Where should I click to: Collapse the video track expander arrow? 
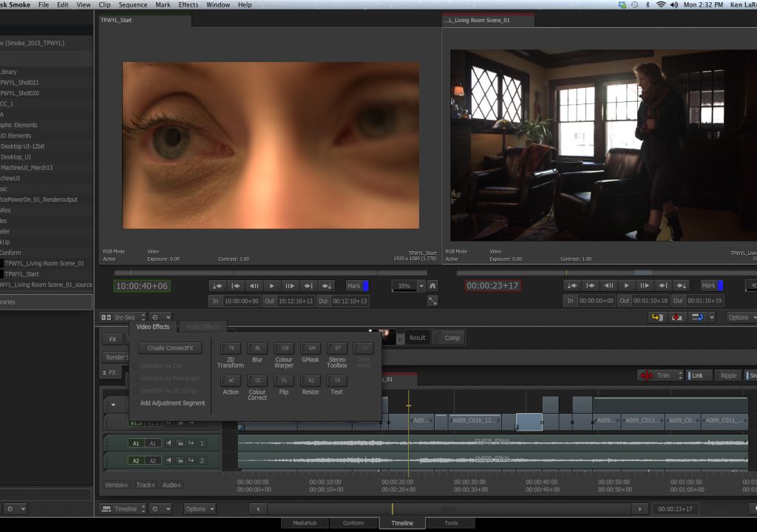[113, 405]
